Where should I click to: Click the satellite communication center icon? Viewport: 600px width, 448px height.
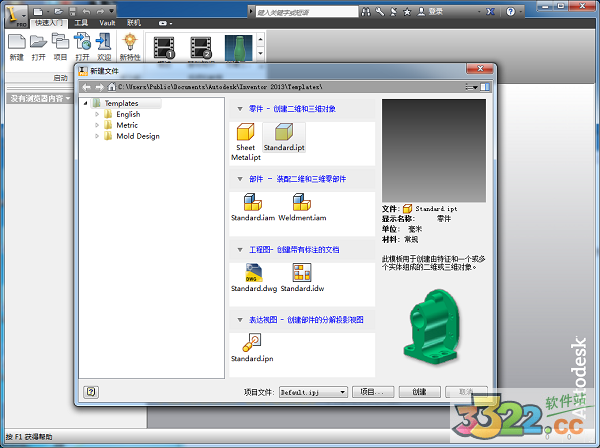[393, 12]
